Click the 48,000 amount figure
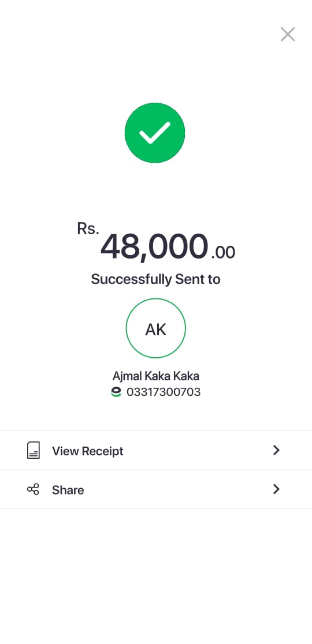Viewport: 312px width, 644px height. pyautogui.click(x=154, y=246)
